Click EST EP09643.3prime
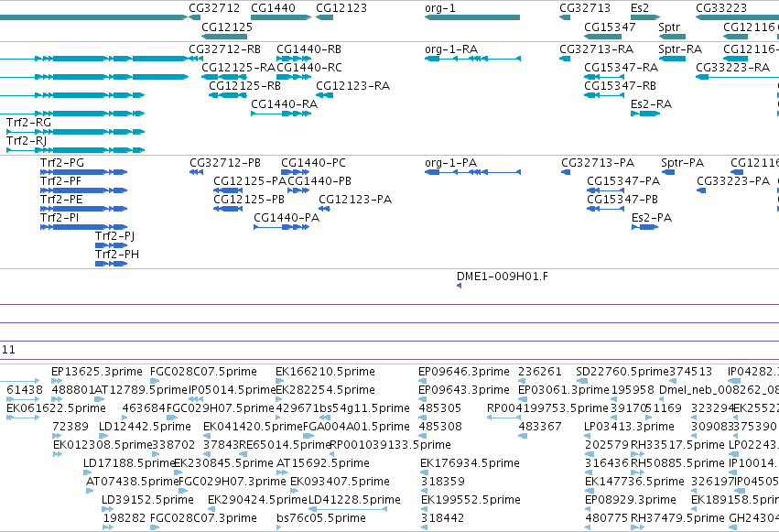This screenshot has width=779, height=532. pyautogui.click(x=464, y=390)
